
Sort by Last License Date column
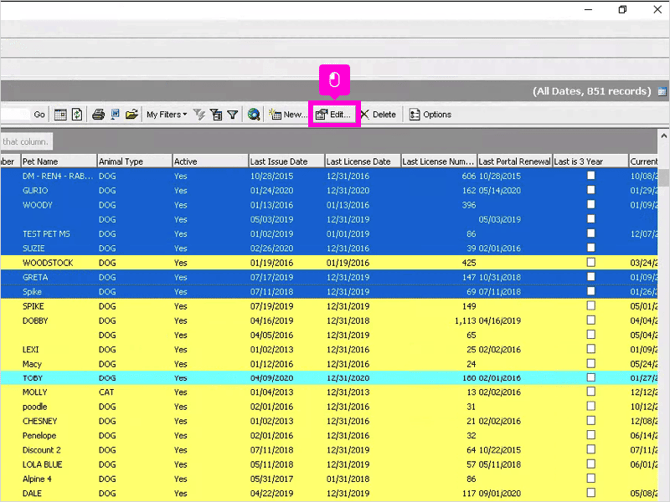coord(363,161)
